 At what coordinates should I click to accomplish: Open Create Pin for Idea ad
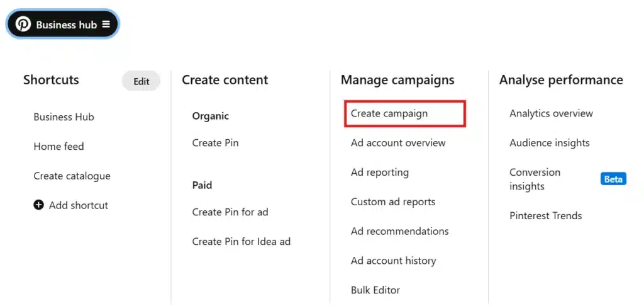pos(241,241)
